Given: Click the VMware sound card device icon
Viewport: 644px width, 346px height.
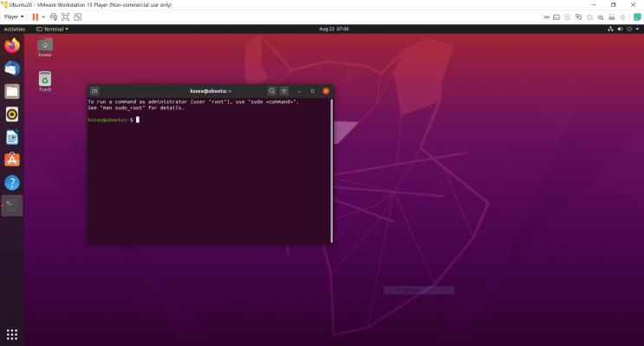Looking at the screenshot, I should (x=601, y=17).
